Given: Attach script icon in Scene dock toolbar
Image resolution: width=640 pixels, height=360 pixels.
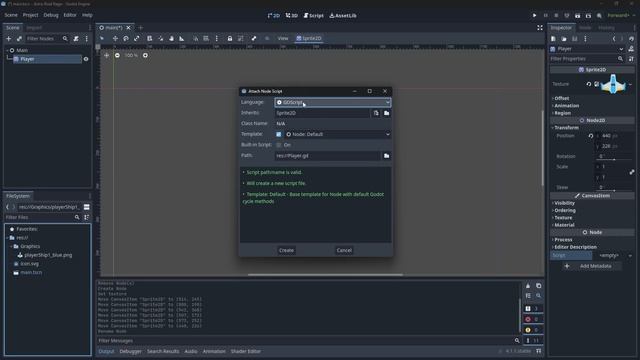Looking at the screenshot, I should (x=76, y=39).
